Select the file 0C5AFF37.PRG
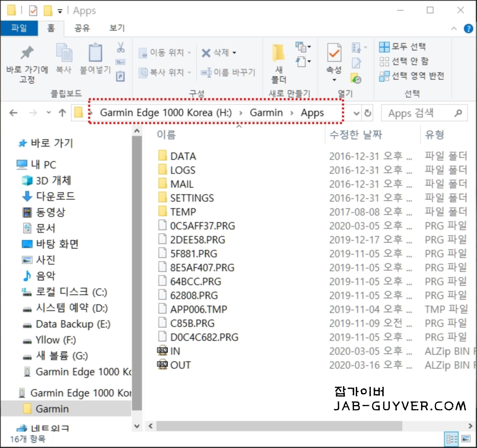The height and width of the screenshot is (448, 477). pyautogui.click(x=196, y=226)
